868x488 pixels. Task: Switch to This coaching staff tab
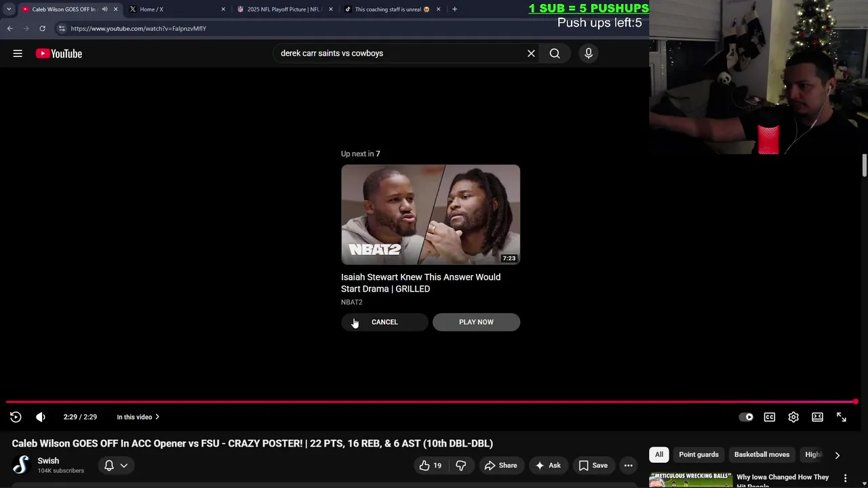click(389, 9)
